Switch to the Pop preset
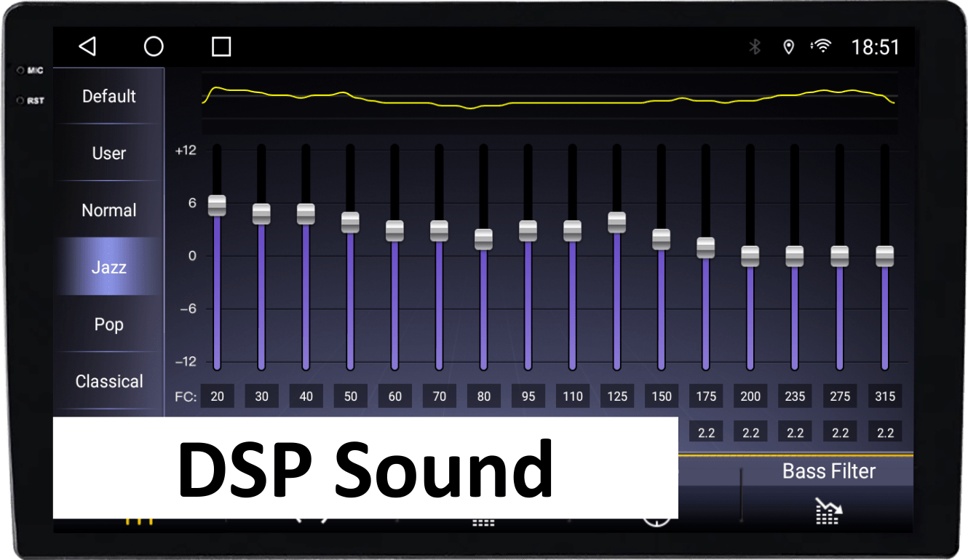 click(109, 324)
